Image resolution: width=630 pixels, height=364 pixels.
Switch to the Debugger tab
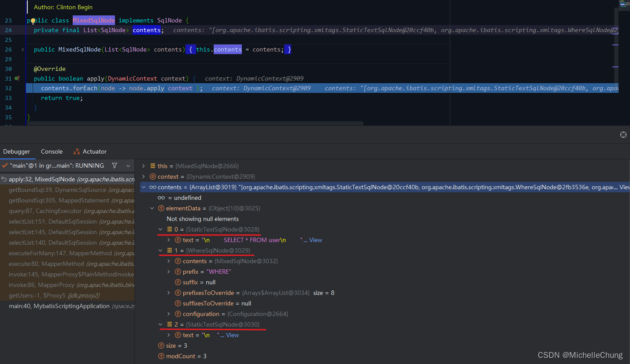click(17, 151)
